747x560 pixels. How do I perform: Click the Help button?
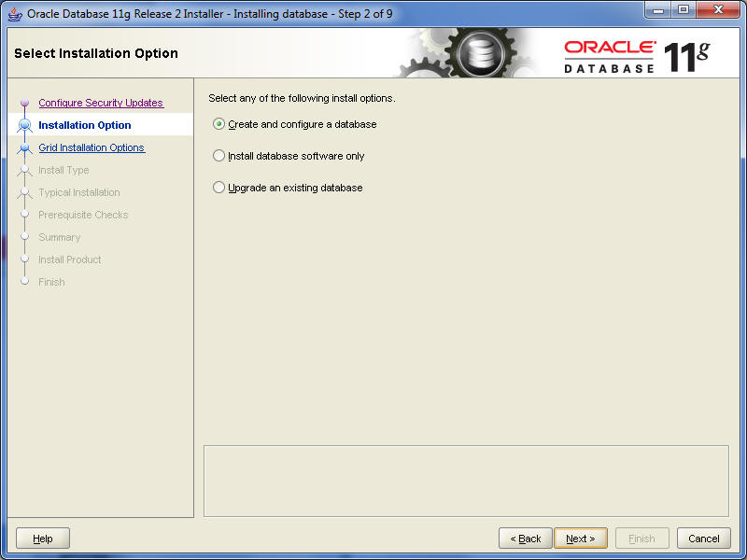coord(43,539)
